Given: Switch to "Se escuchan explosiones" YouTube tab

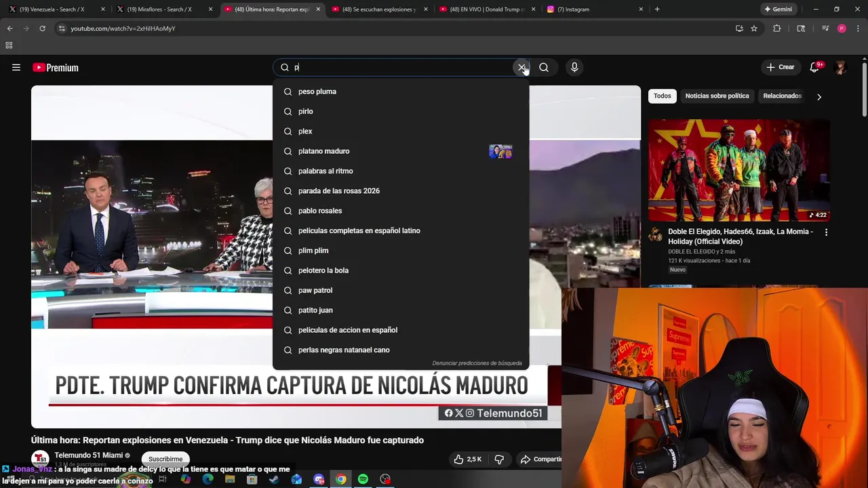Looking at the screenshot, I should (378, 9).
